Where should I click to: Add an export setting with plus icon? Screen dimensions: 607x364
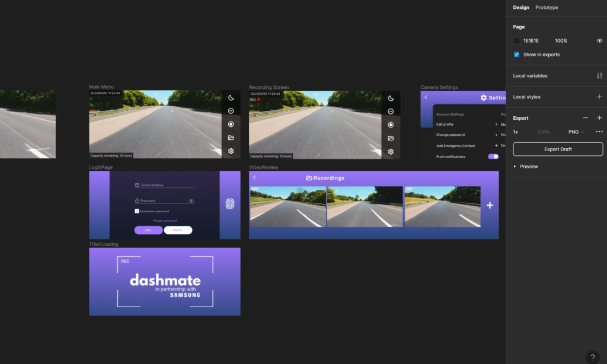click(599, 118)
